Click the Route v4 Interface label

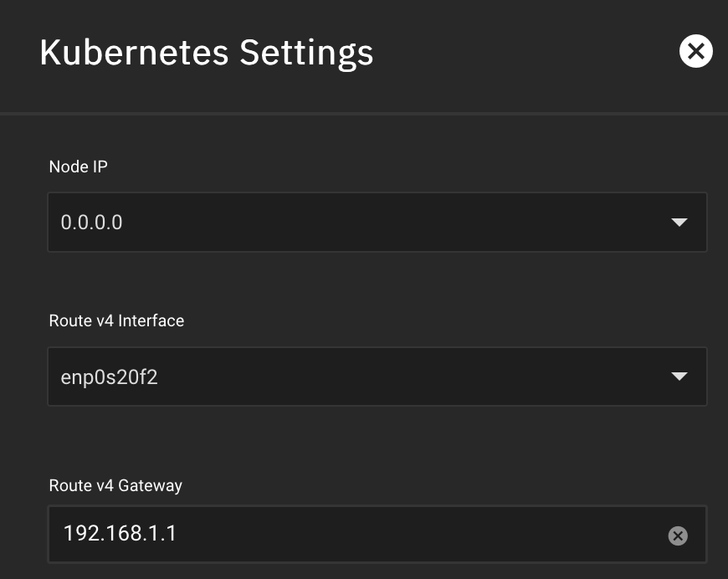tap(116, 320)
